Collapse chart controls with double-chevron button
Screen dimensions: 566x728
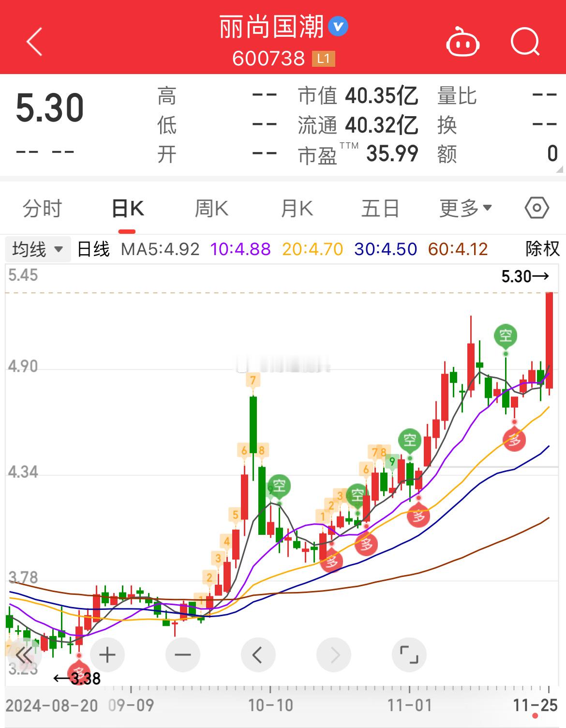(x=23, y=655)
